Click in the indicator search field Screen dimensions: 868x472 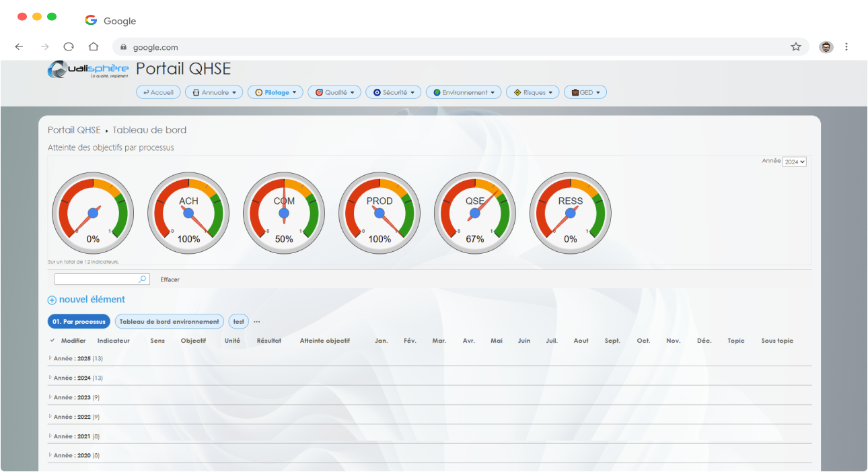[96, 279]
